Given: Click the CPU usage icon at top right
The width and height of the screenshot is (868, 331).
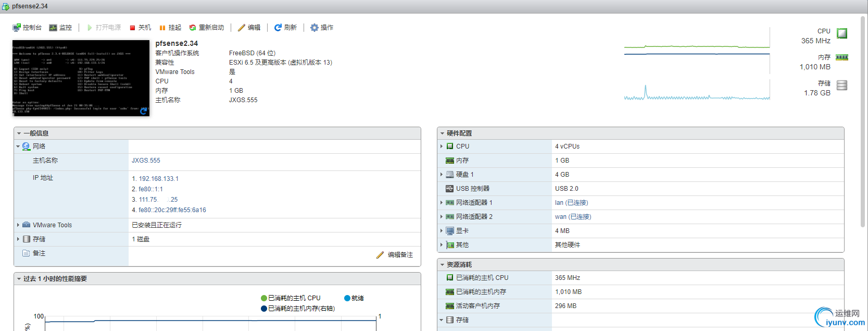Looking at the screenshot, I should click(842, 33).
